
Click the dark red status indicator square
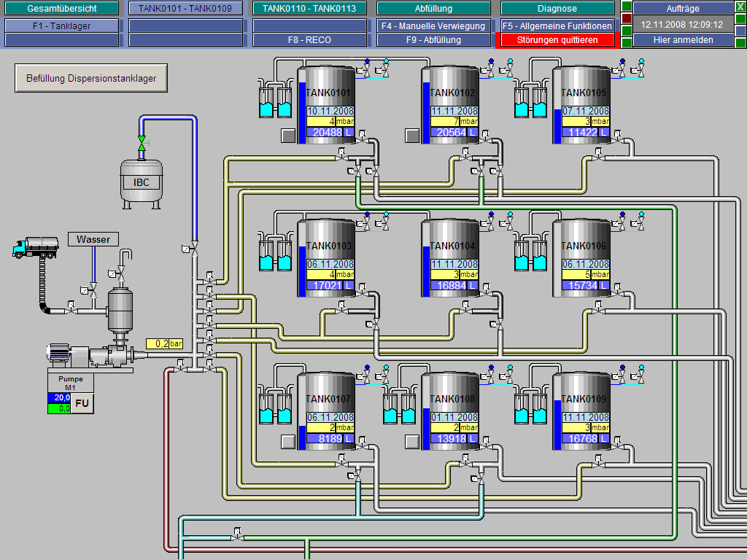pyautogui.click(x=627, y=18)
